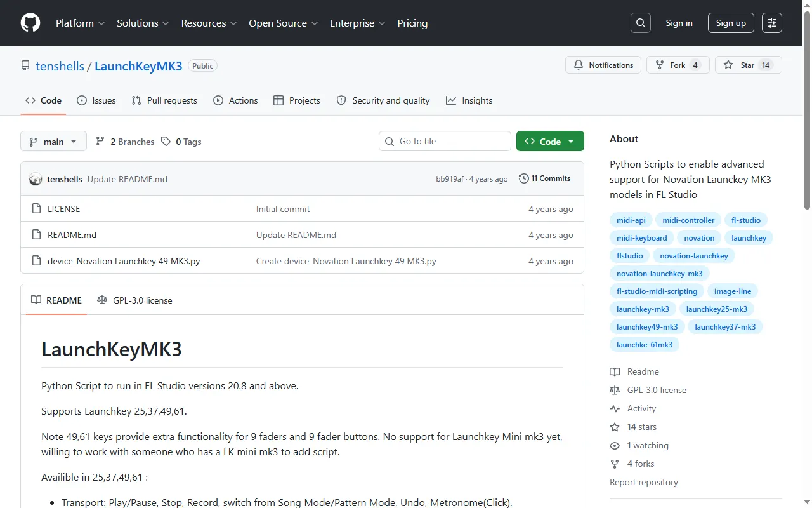Open the midi-api topic tag

(631, 220)
